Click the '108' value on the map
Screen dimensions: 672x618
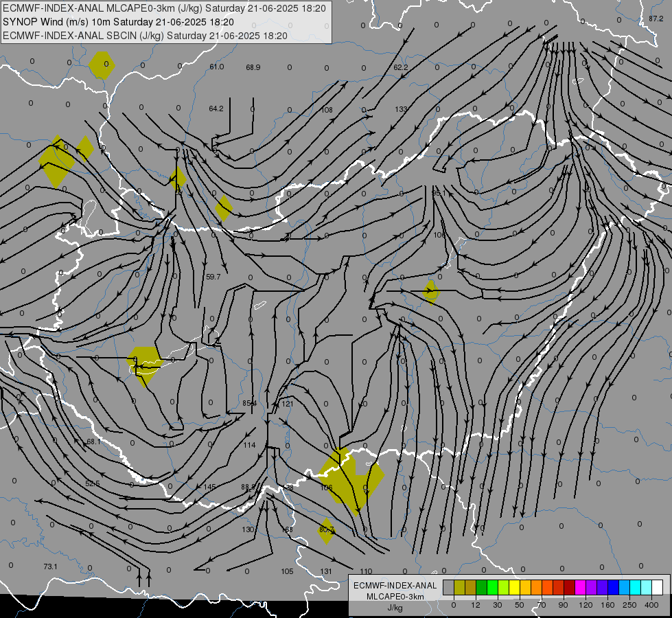tap(327, 110)
